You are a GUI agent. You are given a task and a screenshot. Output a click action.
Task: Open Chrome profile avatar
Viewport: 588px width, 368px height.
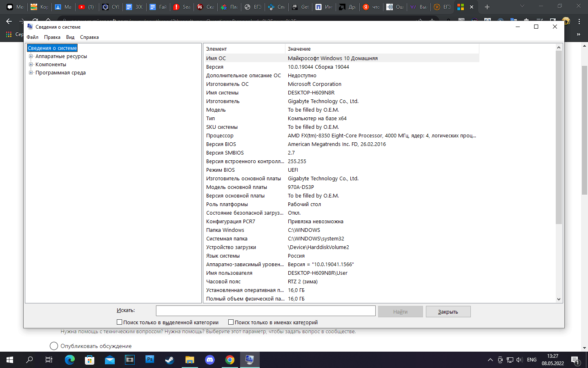(x=566, y=21)
